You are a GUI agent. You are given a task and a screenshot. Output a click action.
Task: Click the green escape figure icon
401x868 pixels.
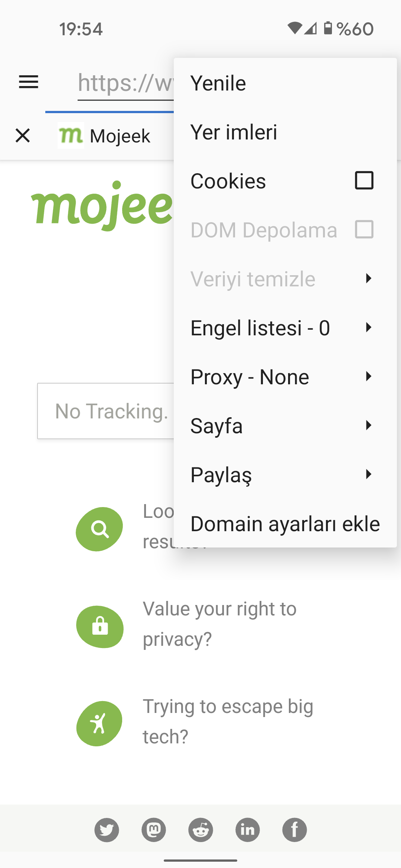click(x=100, y=723)
